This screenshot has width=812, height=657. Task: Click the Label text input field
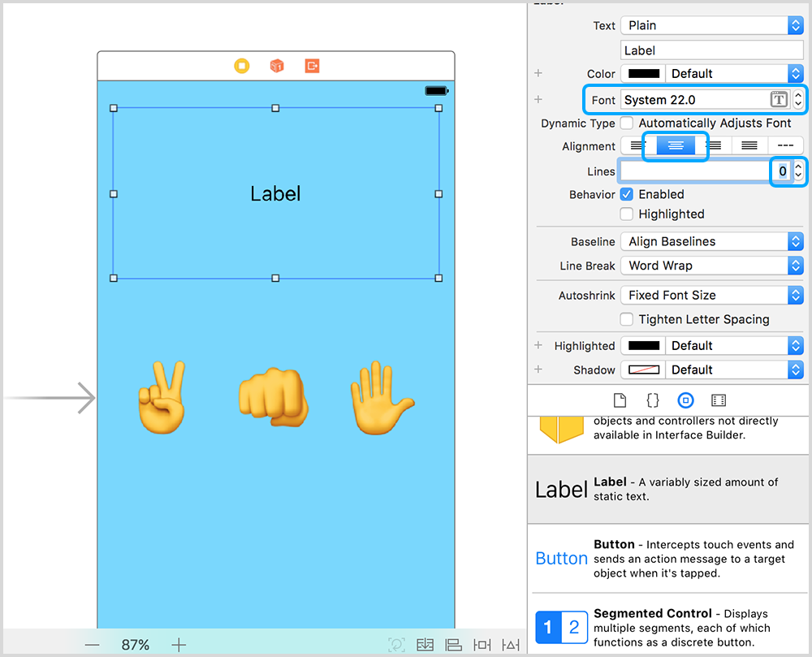coord(711,50)
